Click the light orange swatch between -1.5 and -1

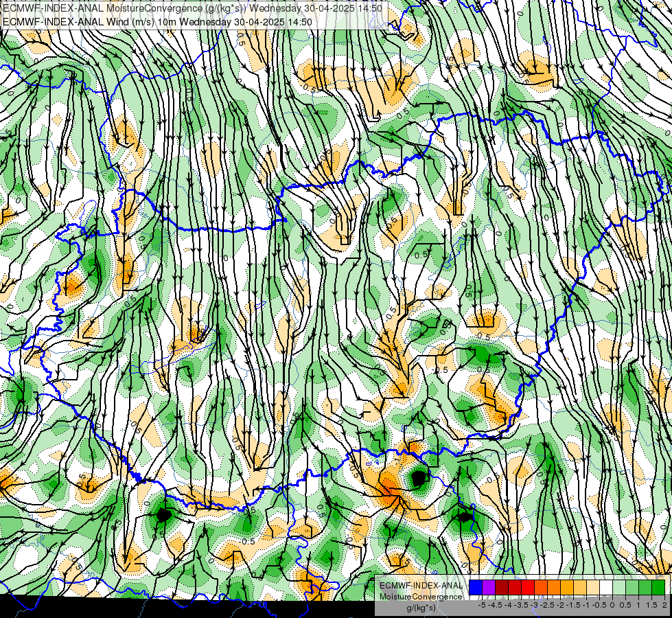(580, 587)
